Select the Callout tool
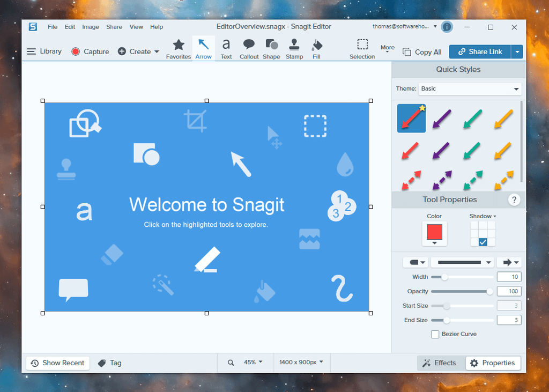This screenshot has width=549, height=392. point(249,49)
